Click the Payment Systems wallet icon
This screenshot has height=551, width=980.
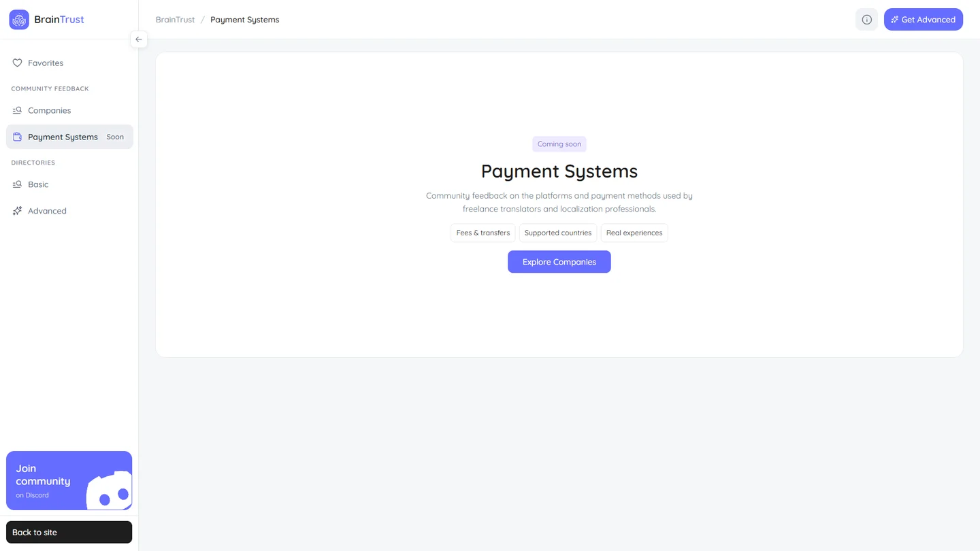click(17, 137)
